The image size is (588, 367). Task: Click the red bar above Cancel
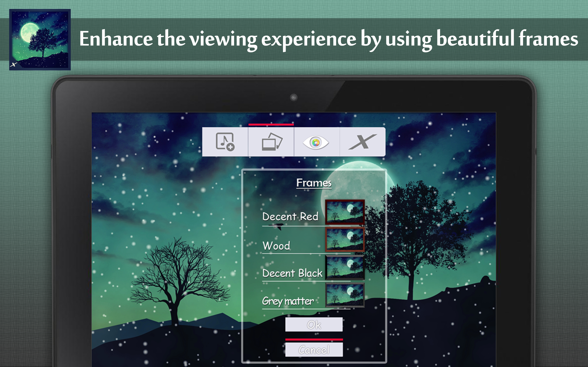pos(314,339)
